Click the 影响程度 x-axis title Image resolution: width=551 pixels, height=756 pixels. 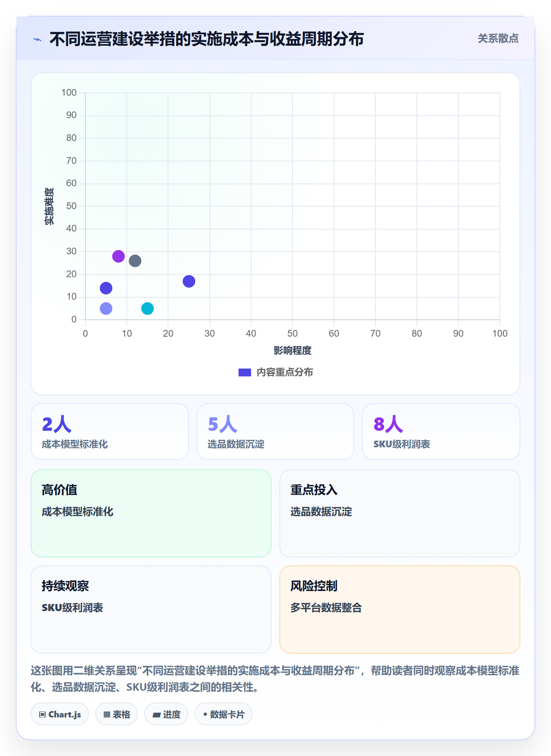[292, 350]
